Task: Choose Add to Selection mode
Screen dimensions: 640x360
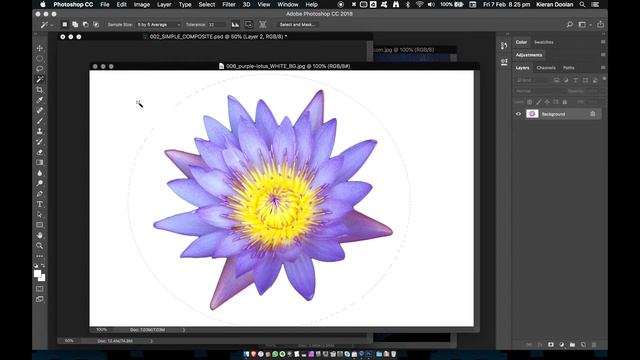Action: click(x=75, y=24)
